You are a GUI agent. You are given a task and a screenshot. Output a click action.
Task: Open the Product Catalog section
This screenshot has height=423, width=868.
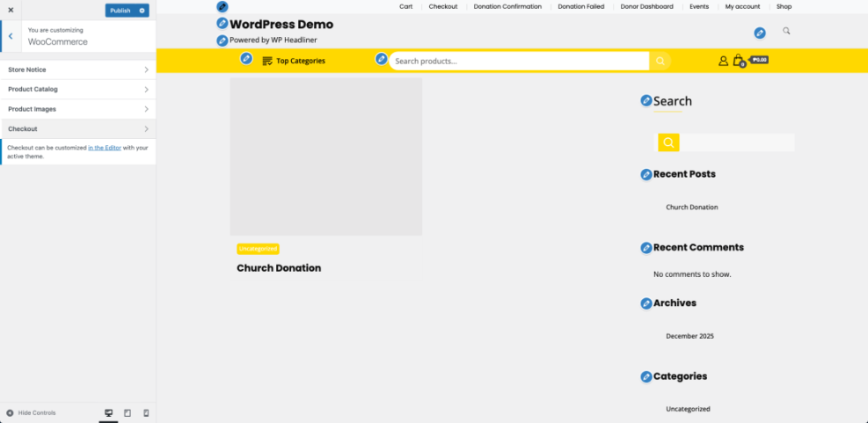pyautogui.click(x=78, y=89)
